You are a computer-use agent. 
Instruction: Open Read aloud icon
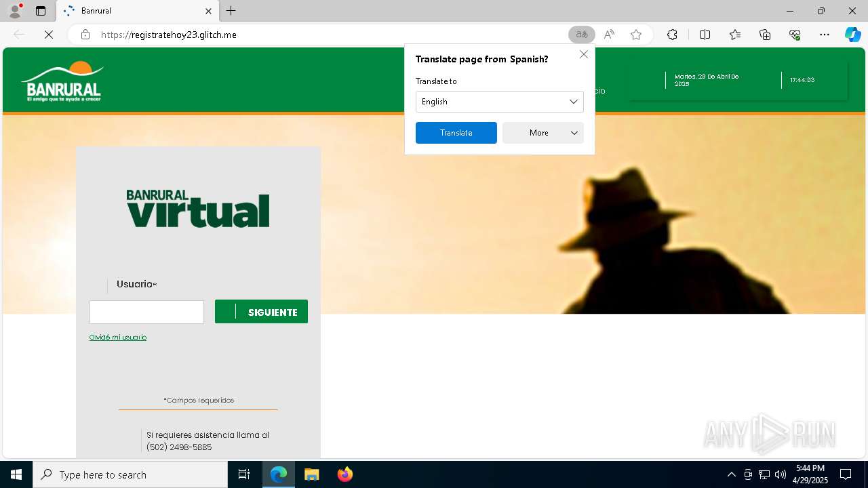(609, 35)
